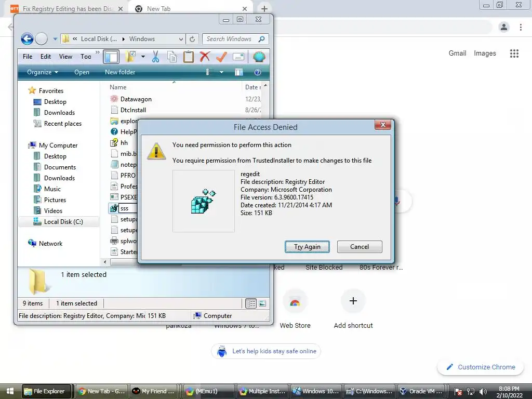Open recent locations dropdown arrow
Viewport: 532px width, 399px height.
(55, 39)
